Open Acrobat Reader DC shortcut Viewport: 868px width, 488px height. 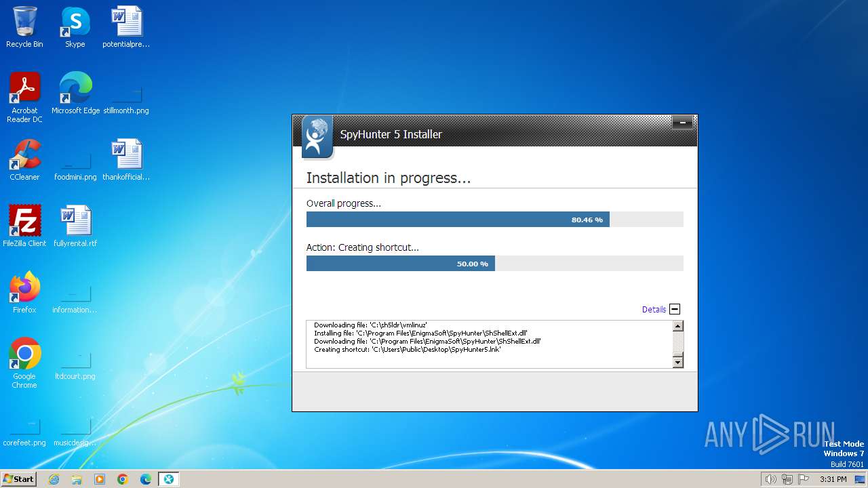click(x=24, y=98)
